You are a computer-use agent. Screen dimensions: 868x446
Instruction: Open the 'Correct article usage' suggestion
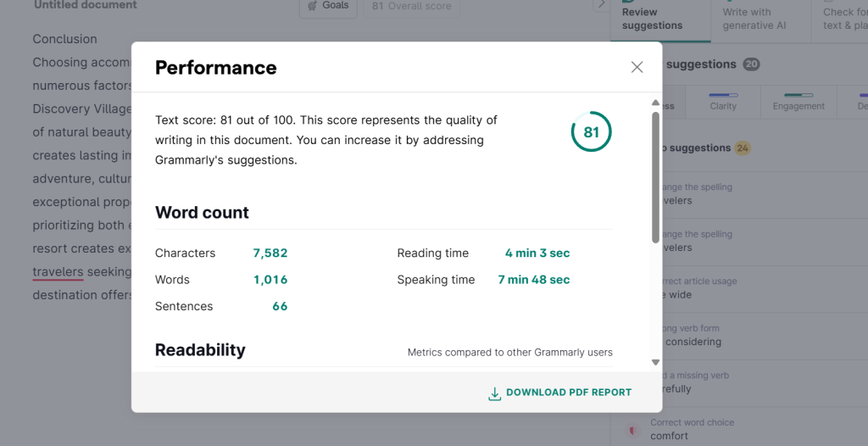coord(695,288)
